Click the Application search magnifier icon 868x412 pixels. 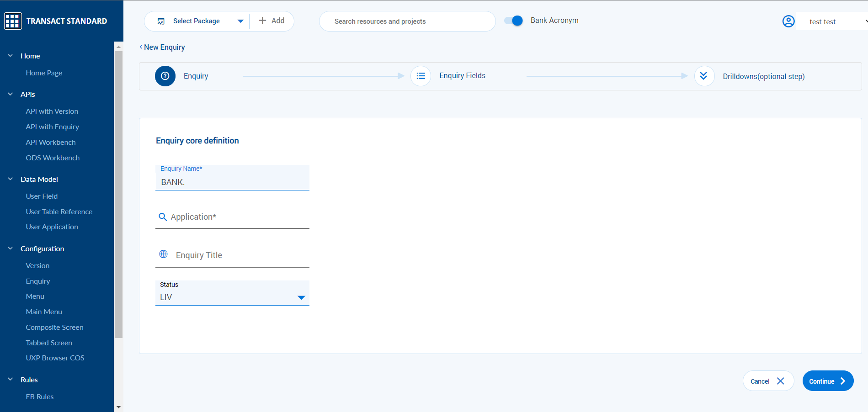[x=162, y=217]
